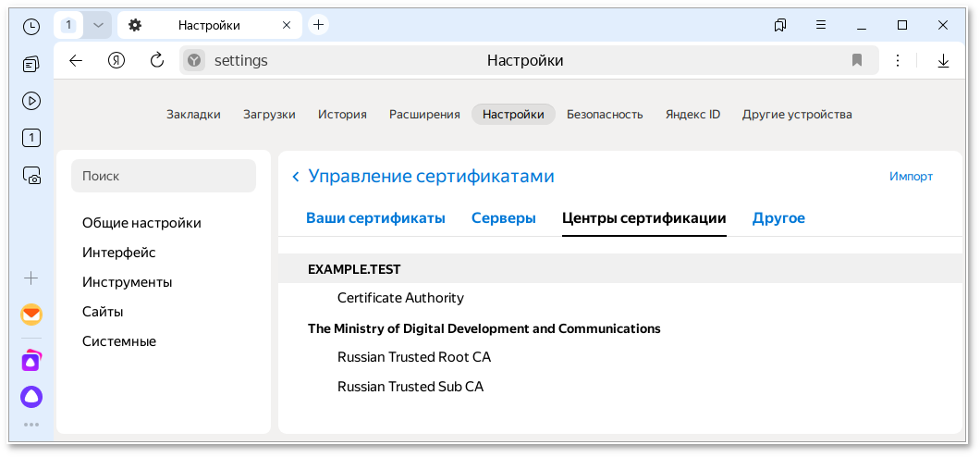Viewport: 980px width, 457px height.
Task: Switch to Серверы tab
Action: [503, 218]
